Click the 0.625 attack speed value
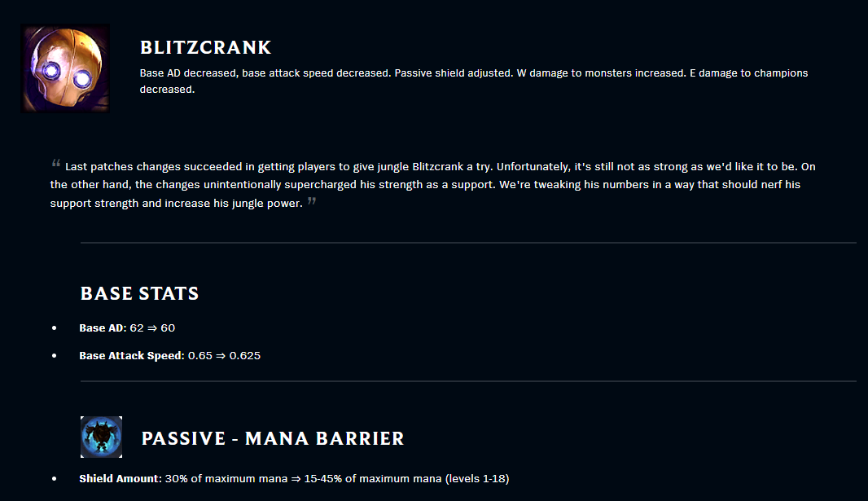 [244, 355]
